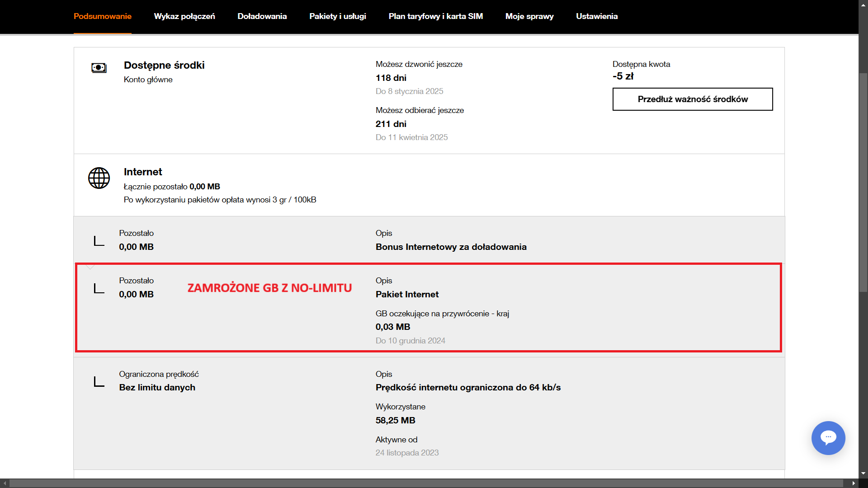Click the used data value '58,25 MB'
868x488 pixels.
click(x=396, y=420)
